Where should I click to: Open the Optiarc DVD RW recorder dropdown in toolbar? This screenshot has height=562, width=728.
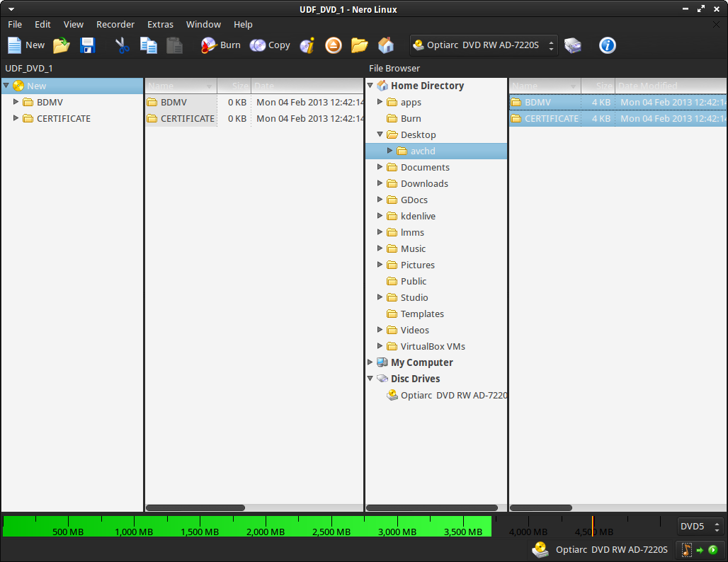pyautogui.click(x=483, y=45)
